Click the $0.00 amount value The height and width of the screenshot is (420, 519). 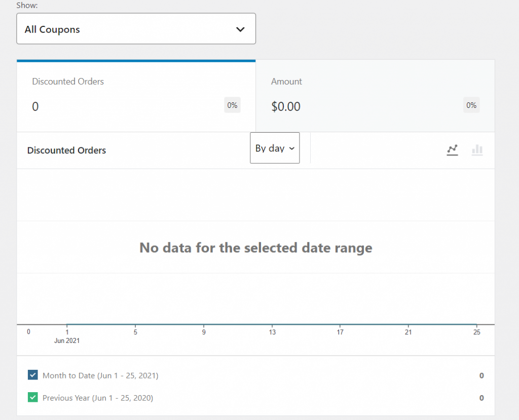click(x=286, y=107)
